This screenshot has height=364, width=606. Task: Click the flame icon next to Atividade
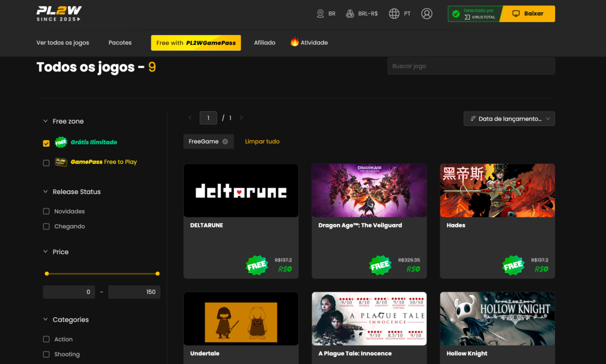[294, 42]
